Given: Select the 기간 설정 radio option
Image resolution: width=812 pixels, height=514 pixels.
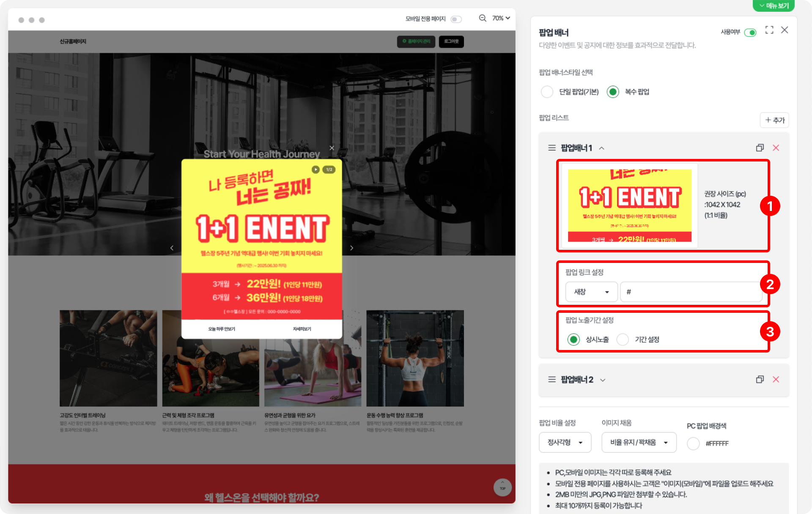Looking at the screenshot, I should pos(623,339).
